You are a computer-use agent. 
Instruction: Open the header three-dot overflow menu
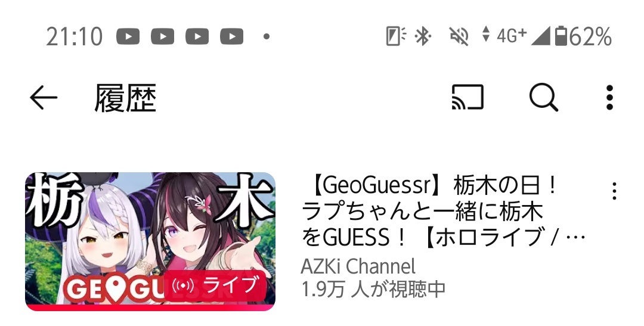[x=609, y=98]
